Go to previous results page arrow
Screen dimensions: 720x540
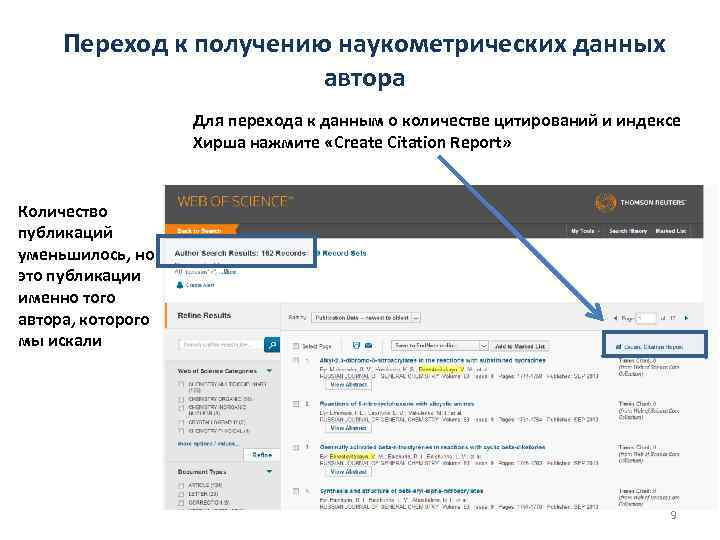click(615, 318)
